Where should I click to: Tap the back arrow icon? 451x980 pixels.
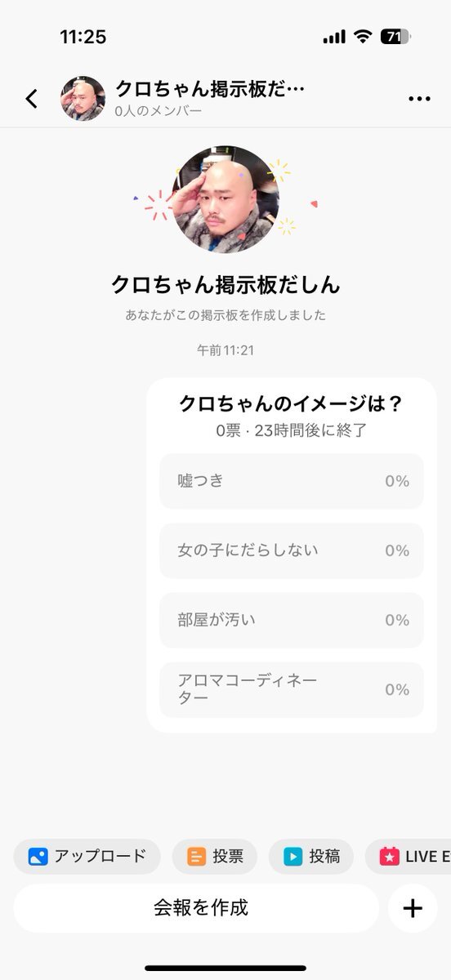(x=31, y=99)
